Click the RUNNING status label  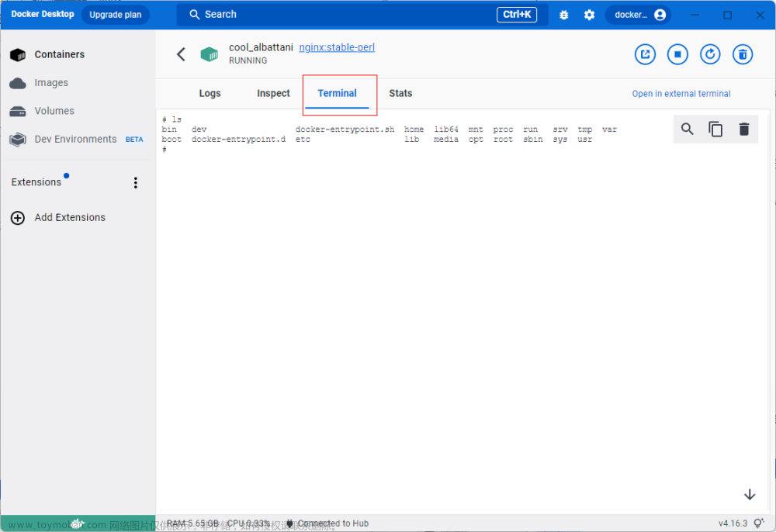(248, 60)
